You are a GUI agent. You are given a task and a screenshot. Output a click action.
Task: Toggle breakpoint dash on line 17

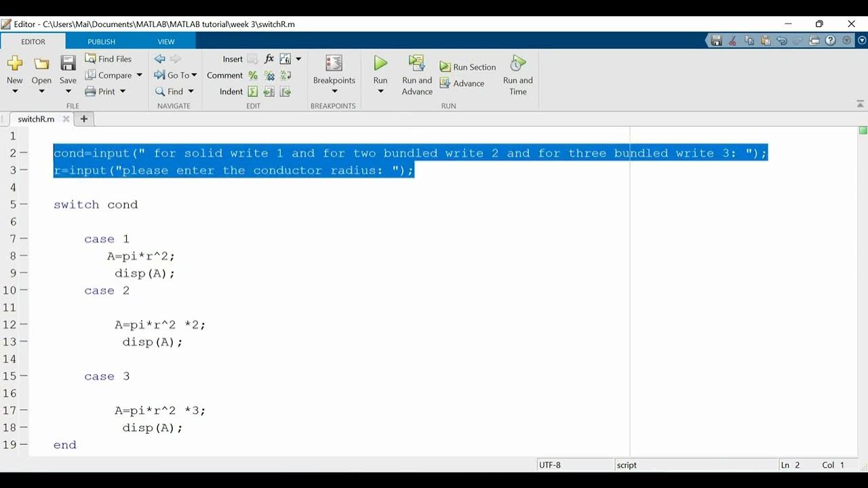coord(24,410)
